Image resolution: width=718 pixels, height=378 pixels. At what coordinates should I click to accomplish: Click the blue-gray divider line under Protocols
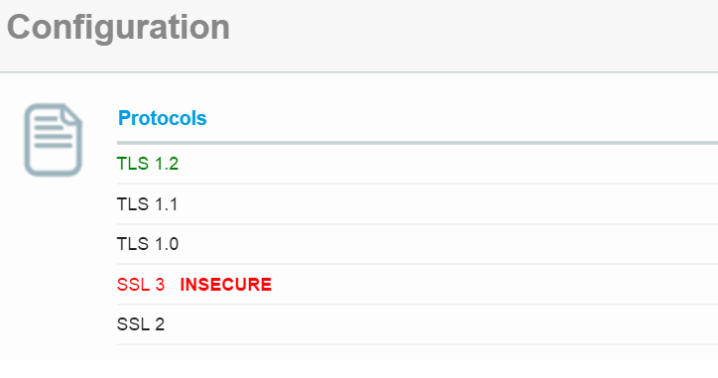(417, 143)
